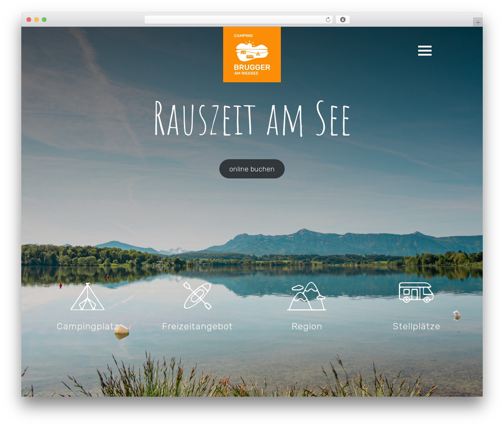Click the green maximize window button
This screenshot has height=427, width=504.
pos(44,20)
